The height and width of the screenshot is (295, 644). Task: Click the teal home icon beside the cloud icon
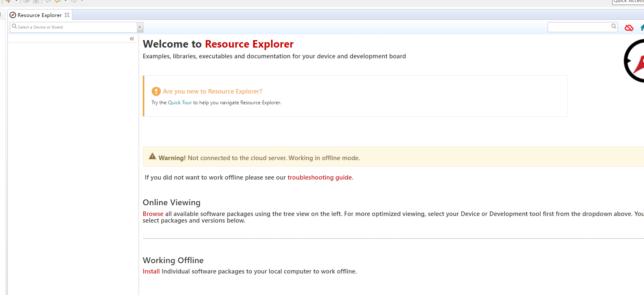[642, 28]
